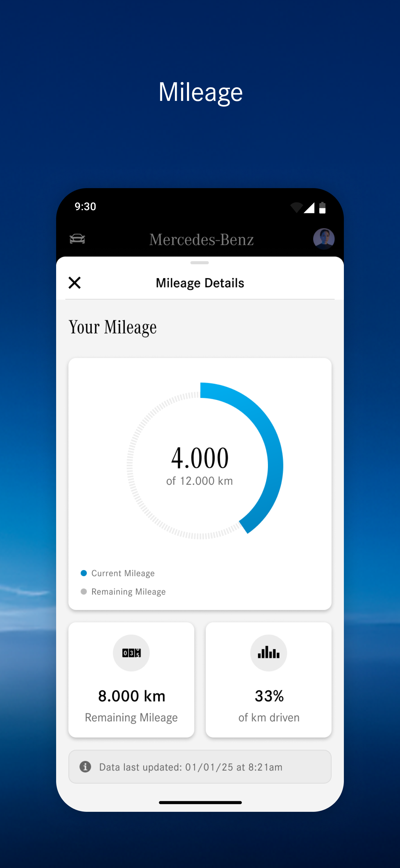
Task: Select the 33% value
Action: pyautogui.click(x=269, y=696)
